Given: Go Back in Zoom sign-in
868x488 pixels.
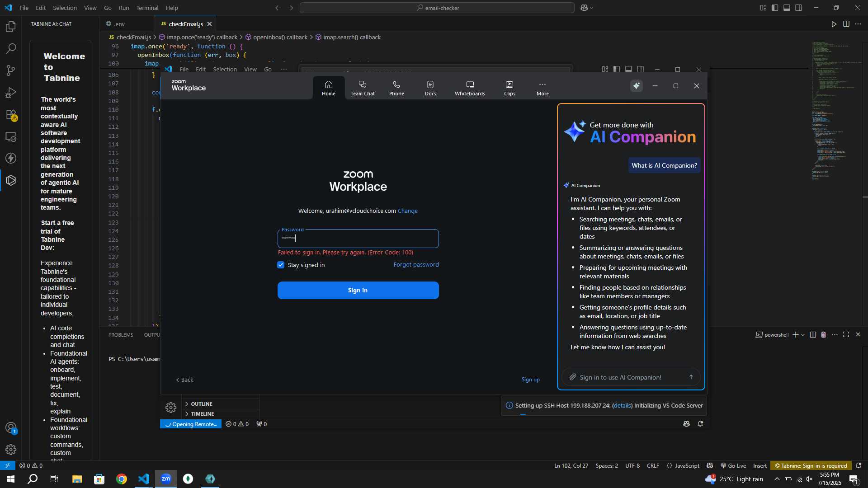Looking at the screenshot, I should tap(184, 380).
